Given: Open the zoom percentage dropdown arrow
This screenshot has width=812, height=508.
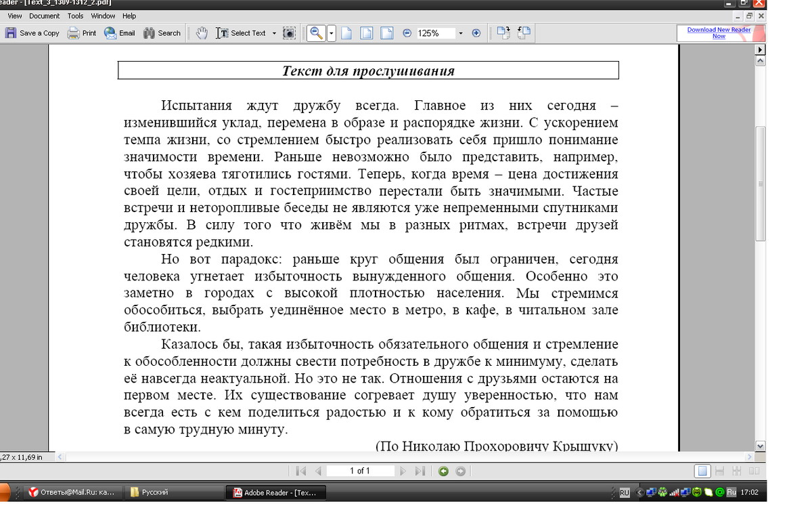Looking at the screenshot, I should (x=460, y=33).
